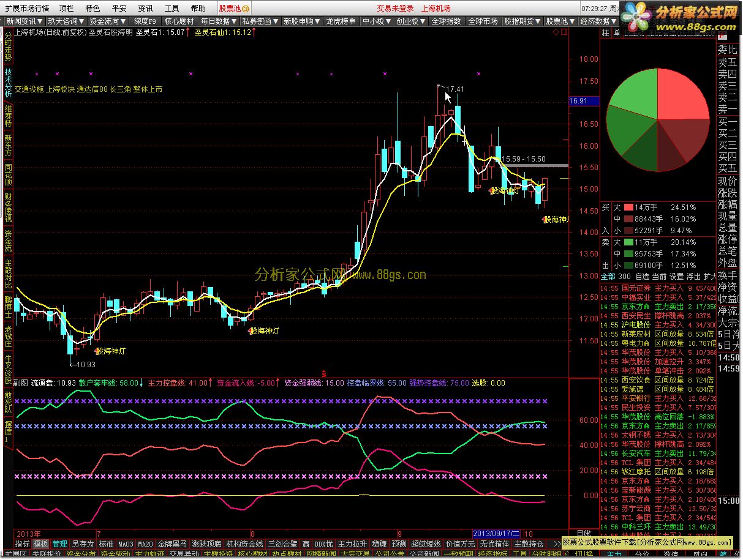Click the 核心题材 toolbar button
This screenshot has width=743, height=560.
pyautogui.click(x=179, y=21)
